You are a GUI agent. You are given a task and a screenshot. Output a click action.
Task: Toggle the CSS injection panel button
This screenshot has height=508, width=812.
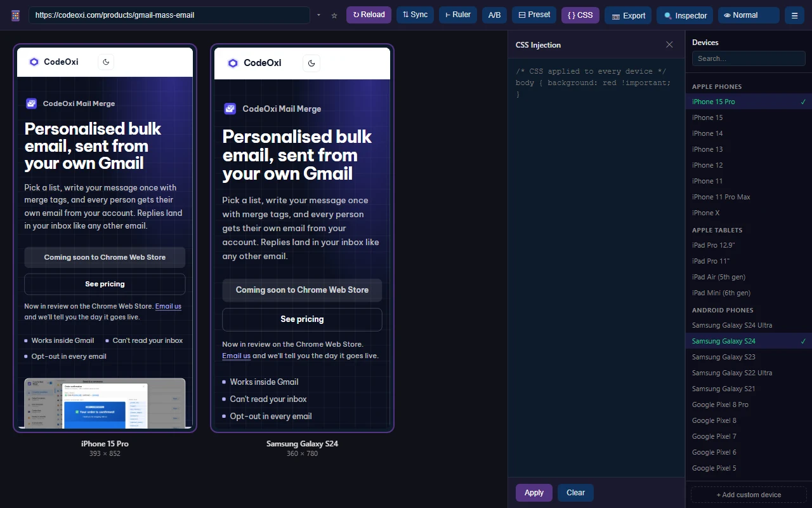[580, 15]
